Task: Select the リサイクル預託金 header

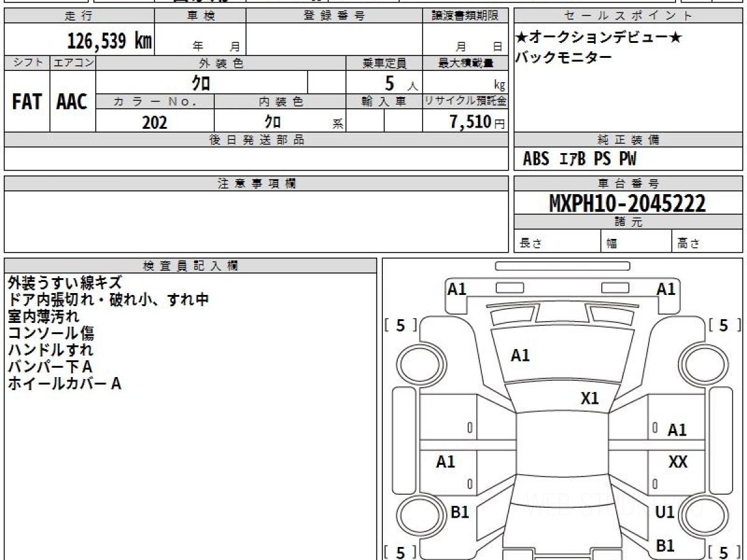Action: click(x=465, y=102)
